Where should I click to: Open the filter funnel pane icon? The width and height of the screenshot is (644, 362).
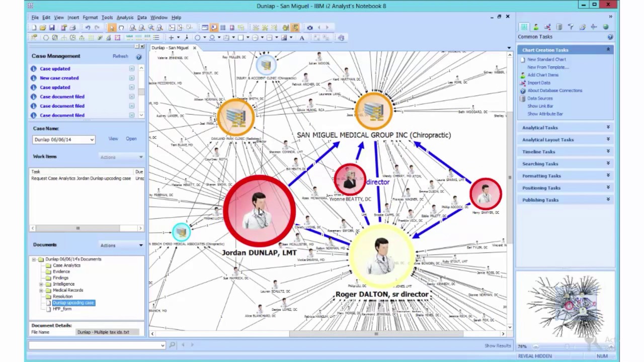(x=571, y=27)
